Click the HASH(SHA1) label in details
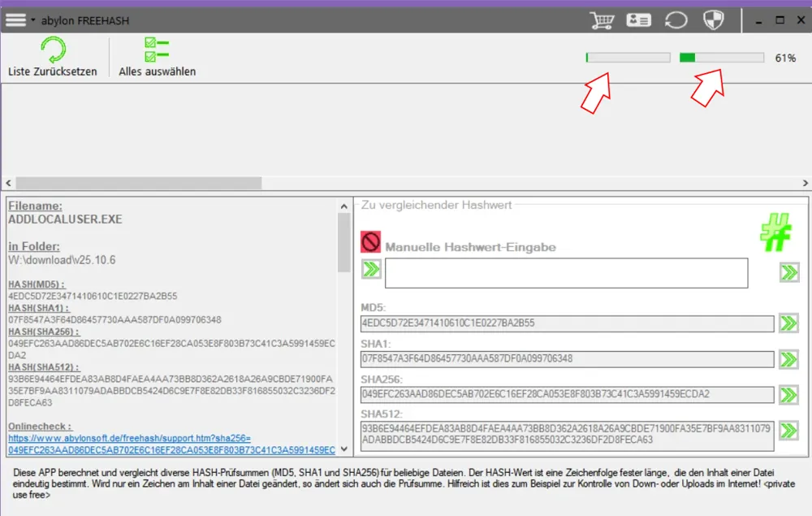Image resolution: width=812 pixels, height=516 pixels. [x=38, y=308]
